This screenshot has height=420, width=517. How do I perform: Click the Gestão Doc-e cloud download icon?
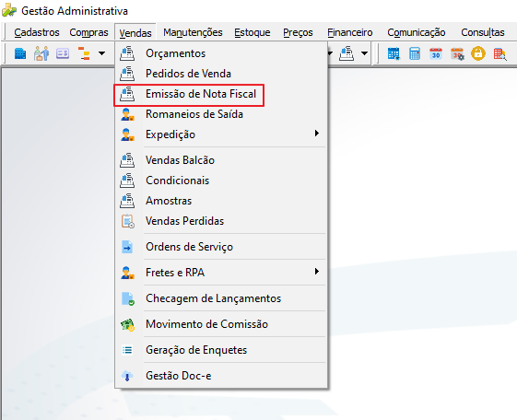point(127,376)
